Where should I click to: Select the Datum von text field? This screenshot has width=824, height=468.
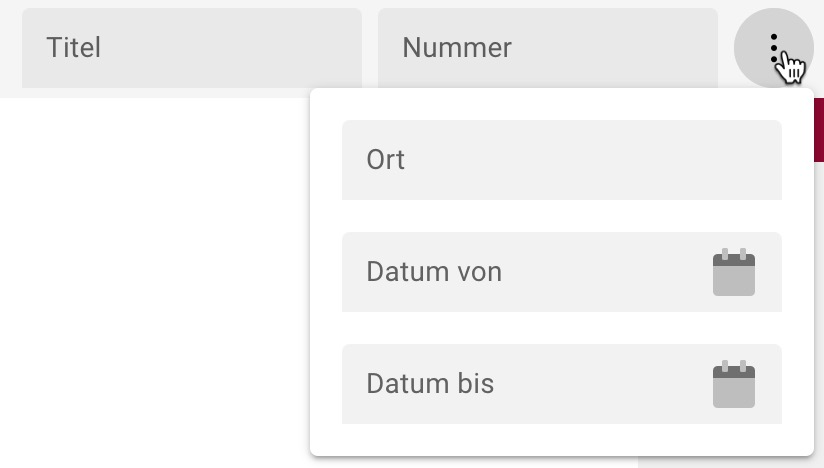click(520, 272)
